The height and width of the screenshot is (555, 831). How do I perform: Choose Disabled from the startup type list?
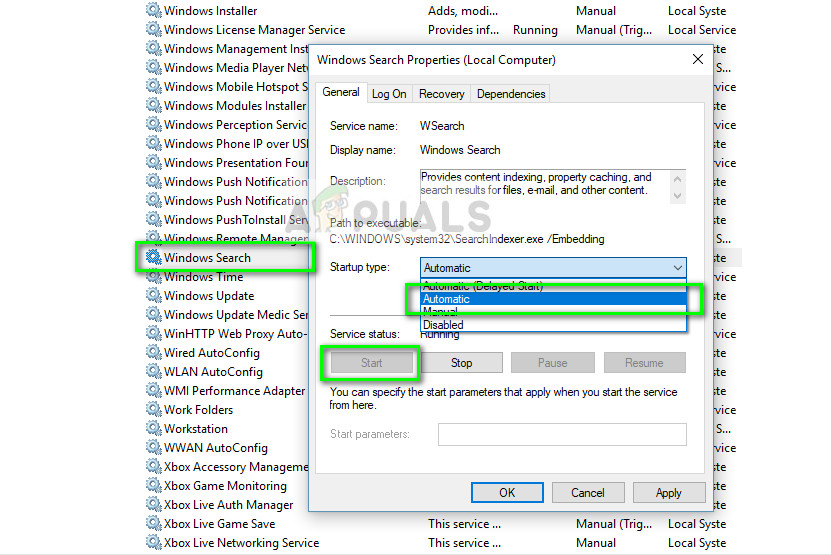coord(553,325)
